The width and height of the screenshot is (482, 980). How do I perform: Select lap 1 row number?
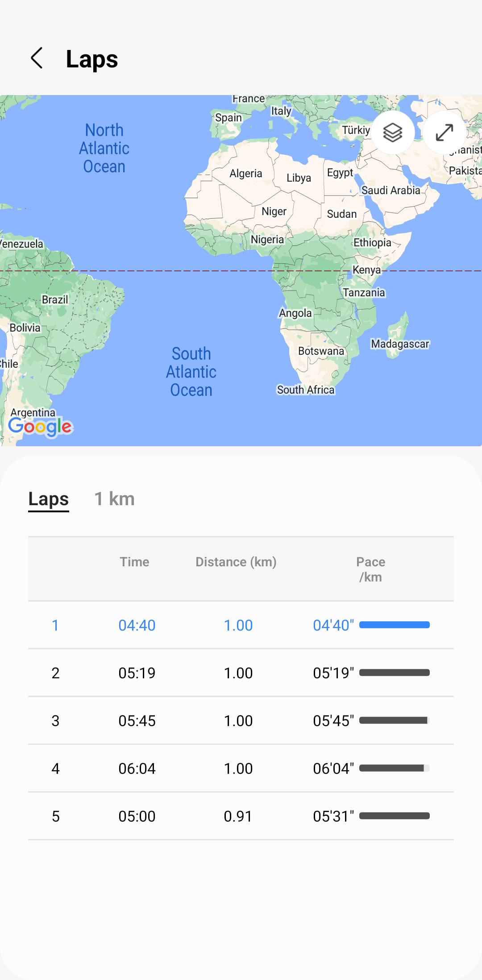point(55,625)
